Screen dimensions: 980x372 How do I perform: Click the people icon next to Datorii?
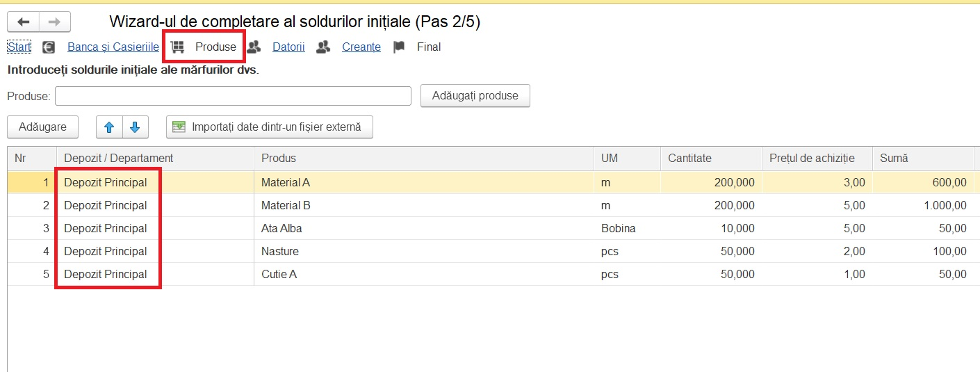pos(254,47)
